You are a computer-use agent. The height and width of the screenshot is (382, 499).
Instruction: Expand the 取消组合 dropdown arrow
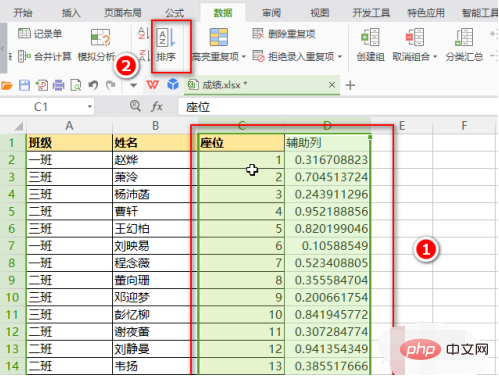click(x=435, y=57)
